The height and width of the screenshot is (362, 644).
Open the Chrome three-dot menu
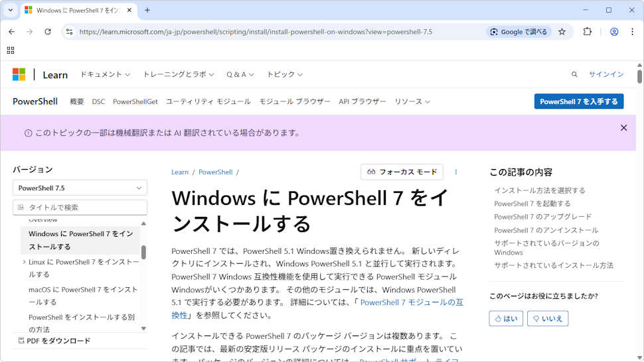click(632, 32)
